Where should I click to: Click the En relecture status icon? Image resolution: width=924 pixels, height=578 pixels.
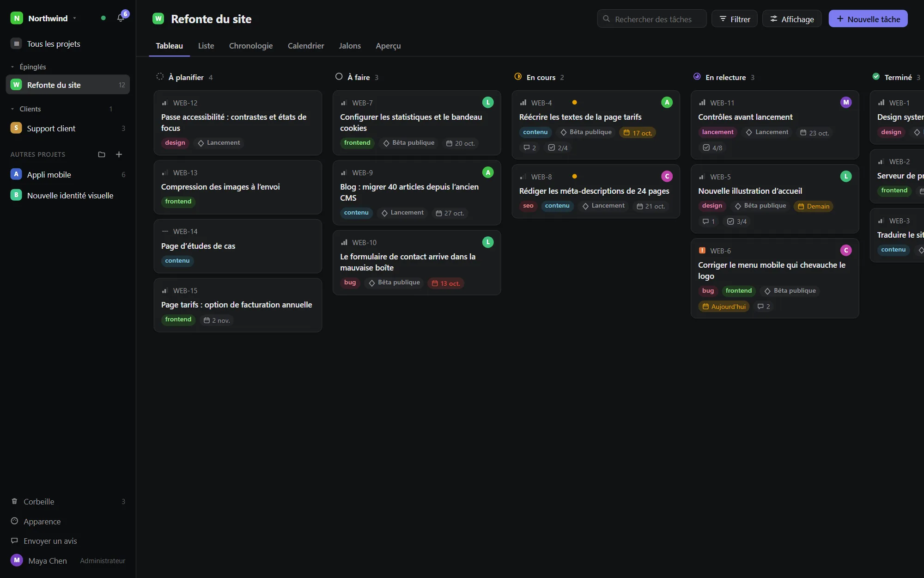[x=697, y=77]
